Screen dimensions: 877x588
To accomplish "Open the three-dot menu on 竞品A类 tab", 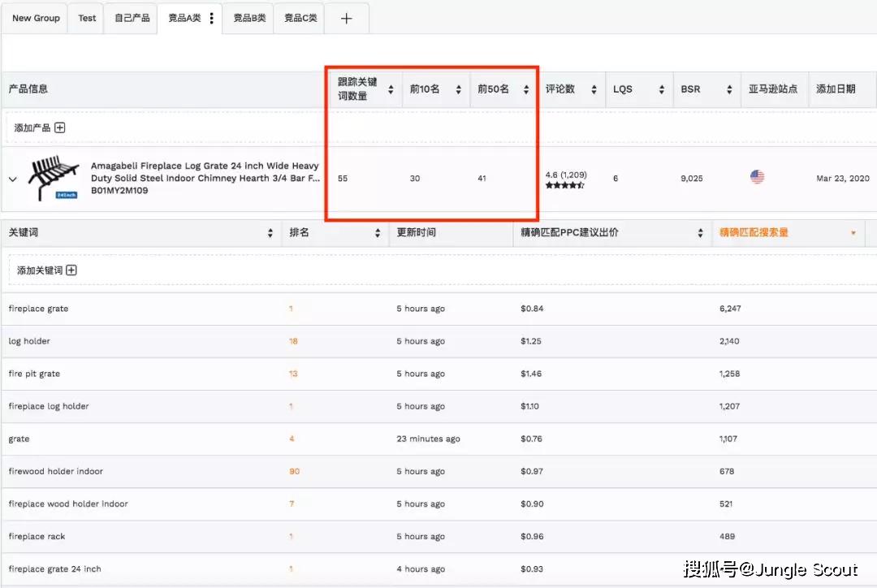I will [212, 19].
